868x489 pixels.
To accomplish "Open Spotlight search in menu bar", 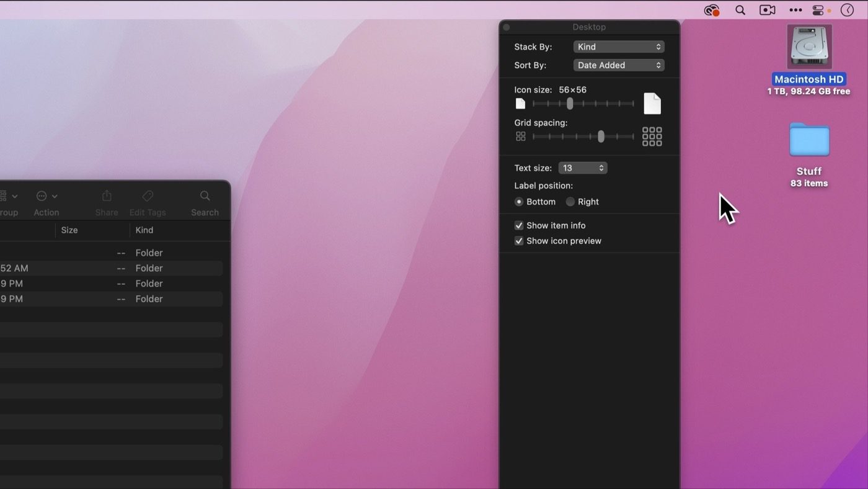I will click(x=740, y=10).
